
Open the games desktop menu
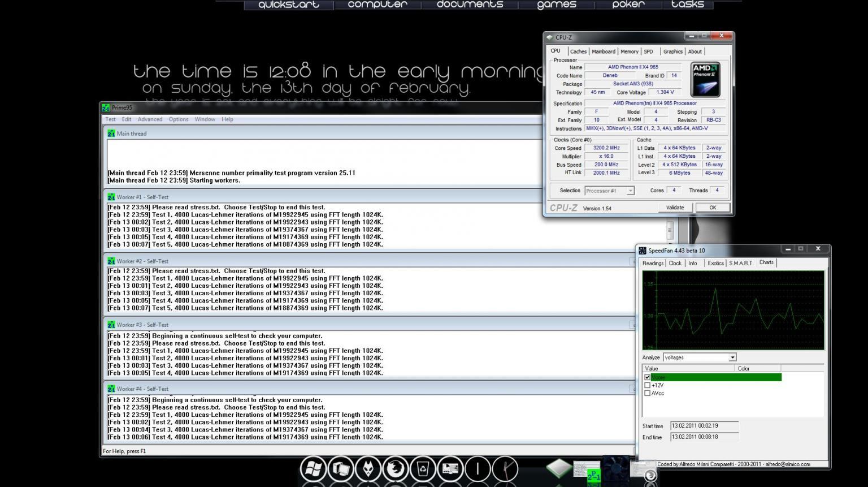tap(557, 5)
